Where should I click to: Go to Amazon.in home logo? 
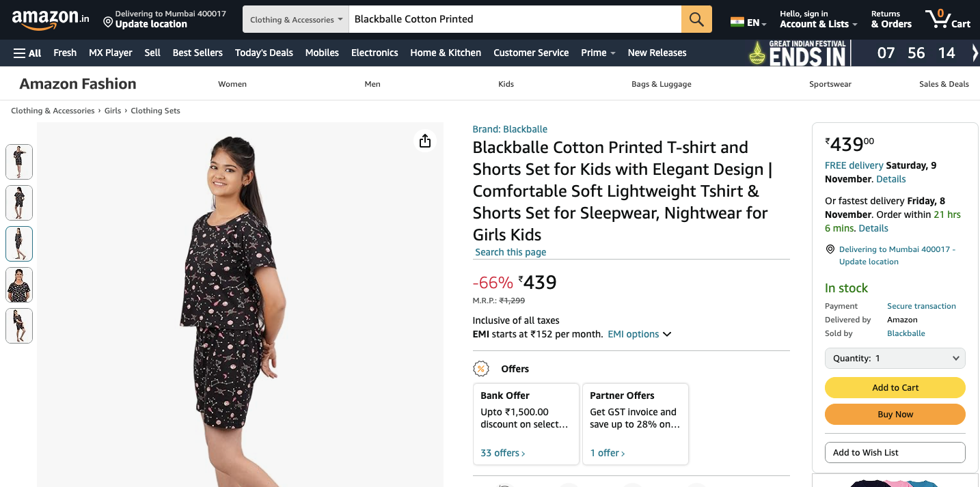click(x=50, y=19)
